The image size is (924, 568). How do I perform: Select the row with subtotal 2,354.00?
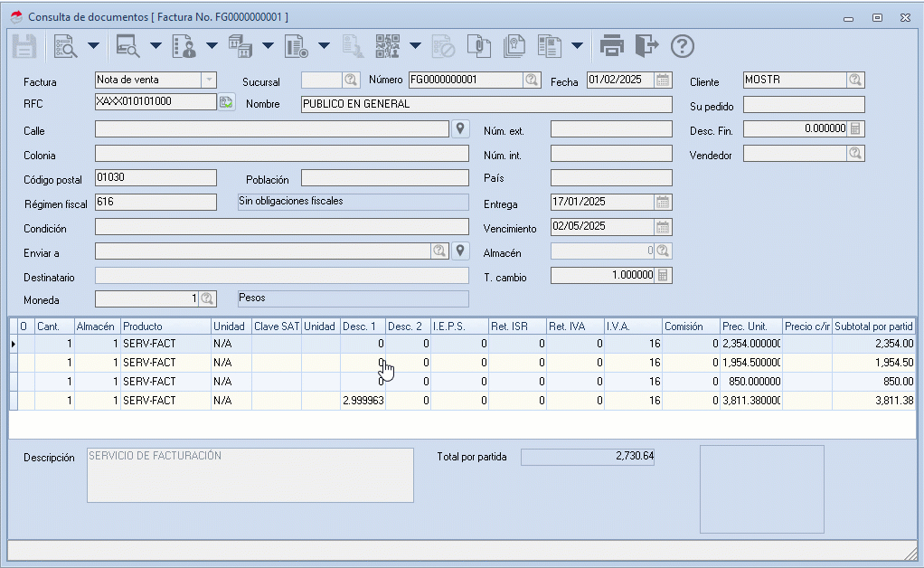pos(463,344)
